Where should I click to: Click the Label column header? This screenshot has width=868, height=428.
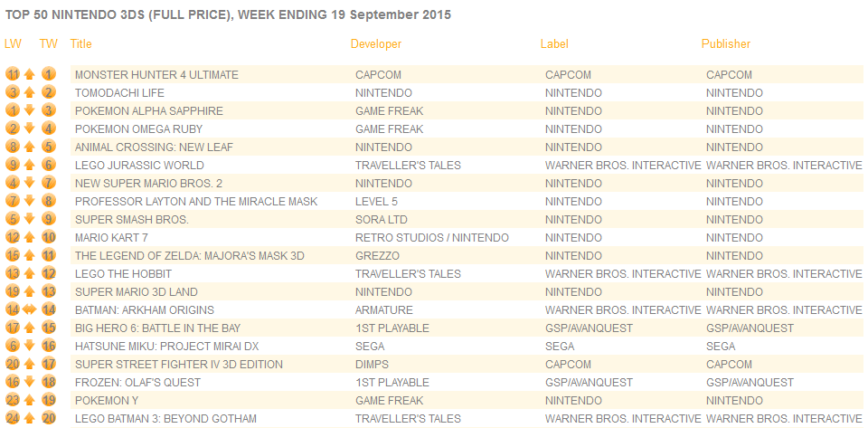point(554,43)
